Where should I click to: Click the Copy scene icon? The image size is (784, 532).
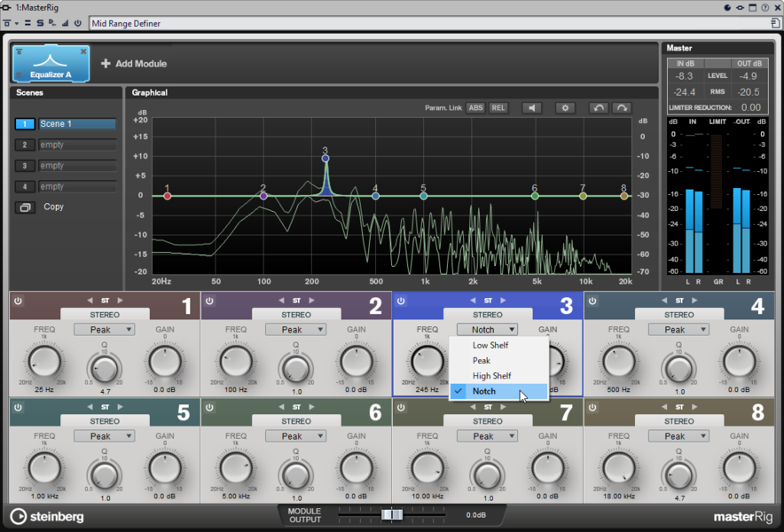(x=25, y=207)
